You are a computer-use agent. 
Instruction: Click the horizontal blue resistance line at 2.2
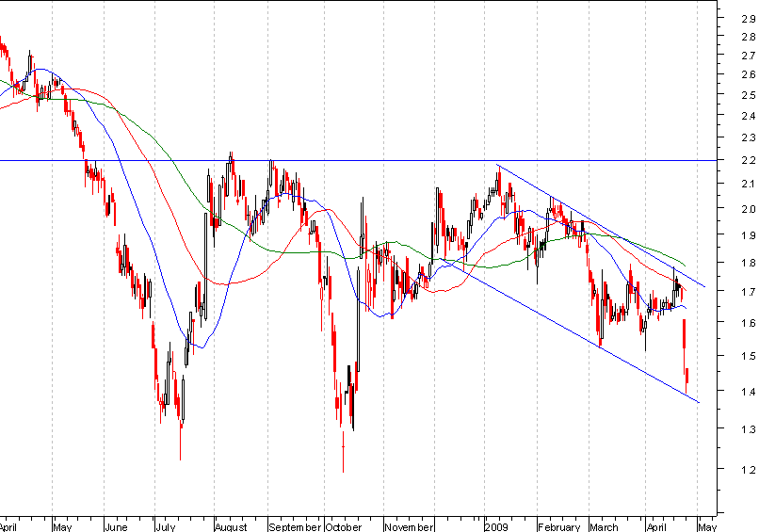358,160
